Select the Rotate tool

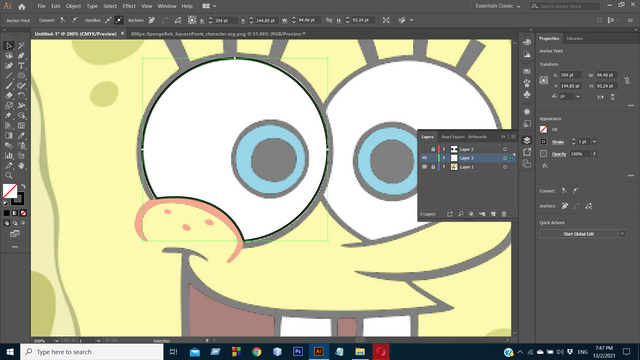point(21,96)
